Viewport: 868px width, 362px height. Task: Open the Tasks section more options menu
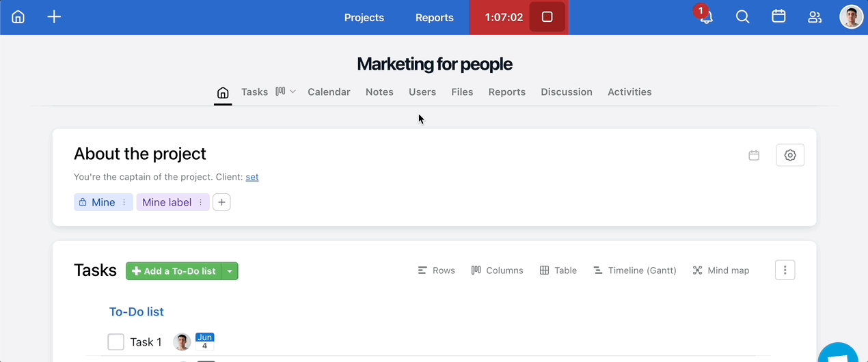pyautogui.click(x=785, y=270)
